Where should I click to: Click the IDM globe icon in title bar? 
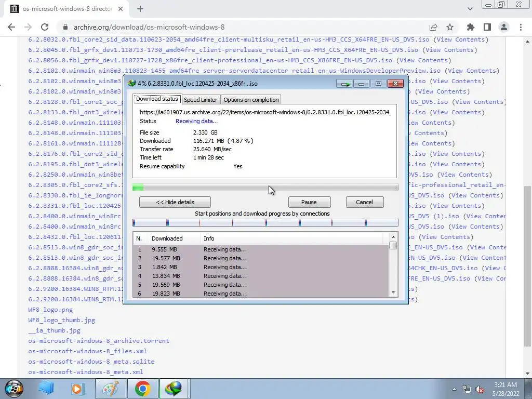click(131, 83)
